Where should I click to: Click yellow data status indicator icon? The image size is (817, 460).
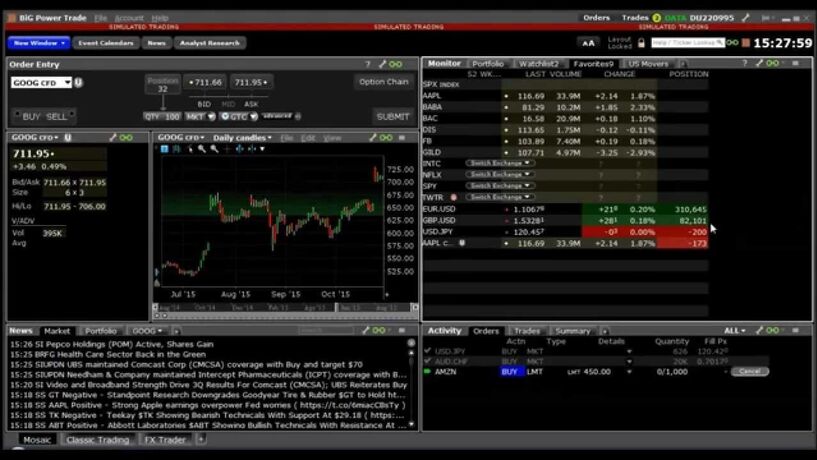(x=657, y=18)
